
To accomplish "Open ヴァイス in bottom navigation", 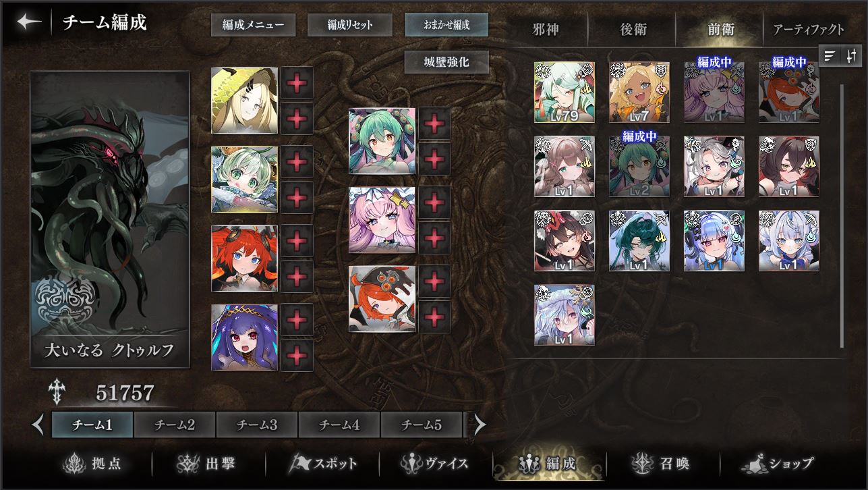I will [x=435, y=464].
